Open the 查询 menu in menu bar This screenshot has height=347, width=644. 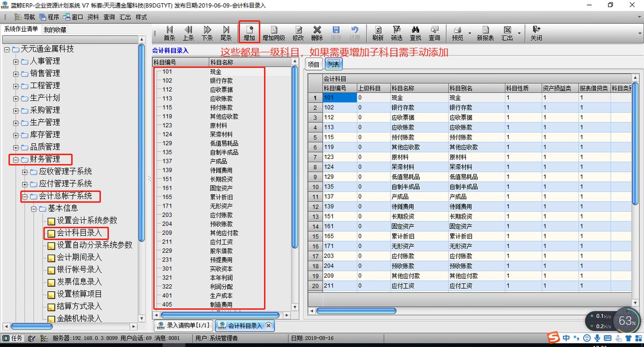click(109, 17)
